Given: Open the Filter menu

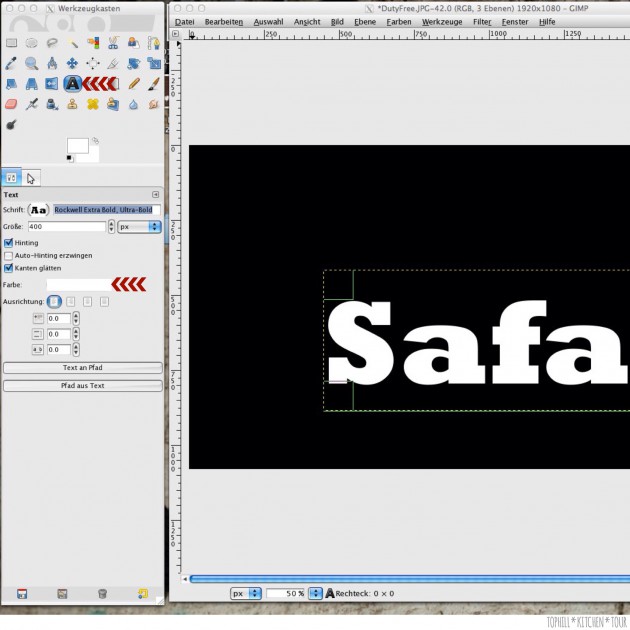Looking at the screenshot, I should (x=482, y=22).
